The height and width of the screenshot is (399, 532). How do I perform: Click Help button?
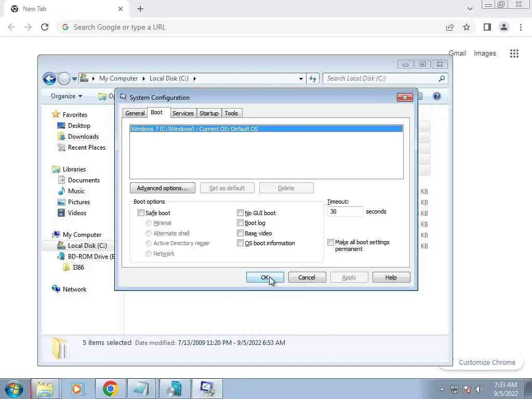(x=391, y=277)
